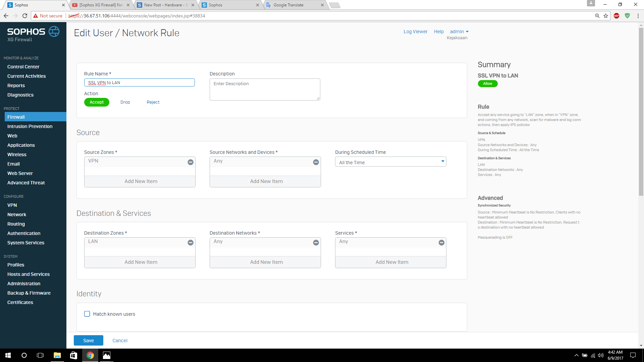The image size is (644, 362).
Task: Open Diagnostics in sidebar
Action: (20, 95)
